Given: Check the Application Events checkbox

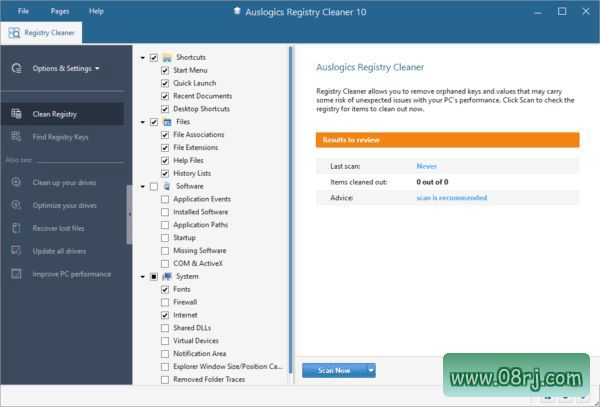Looking at the screenshot, I should [165, 199].
